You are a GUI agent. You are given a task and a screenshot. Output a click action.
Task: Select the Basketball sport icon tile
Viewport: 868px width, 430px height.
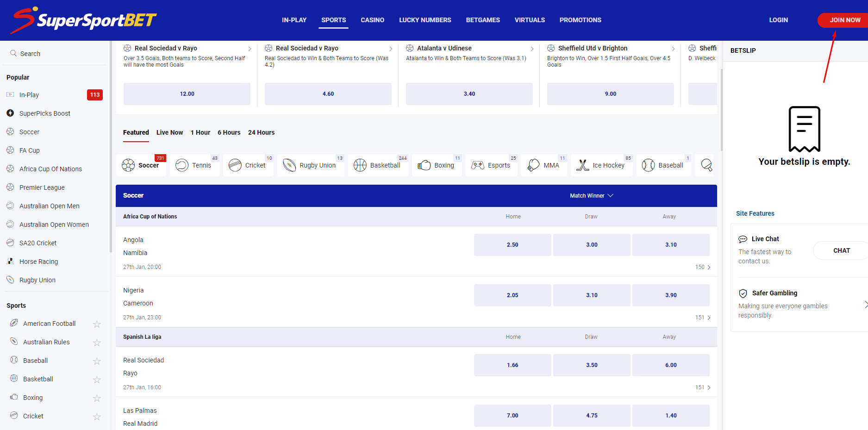point(378,165)
